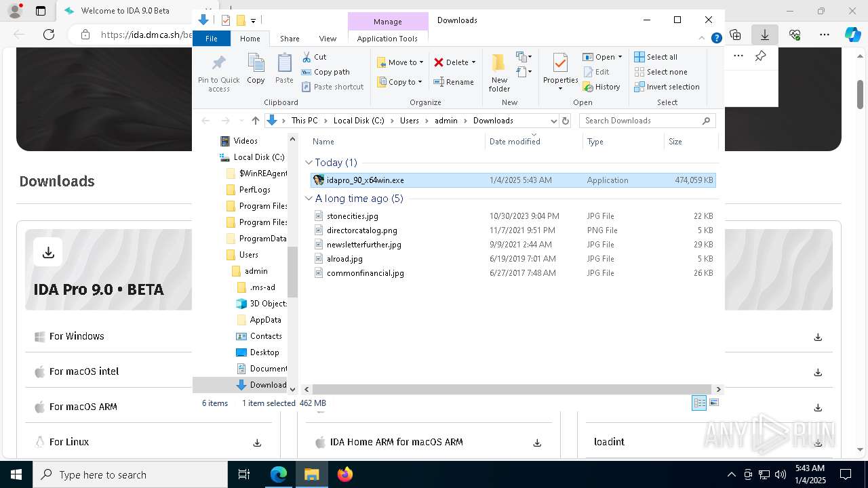Click History in Open group
868x488 pixels.
tap(601, 87)
